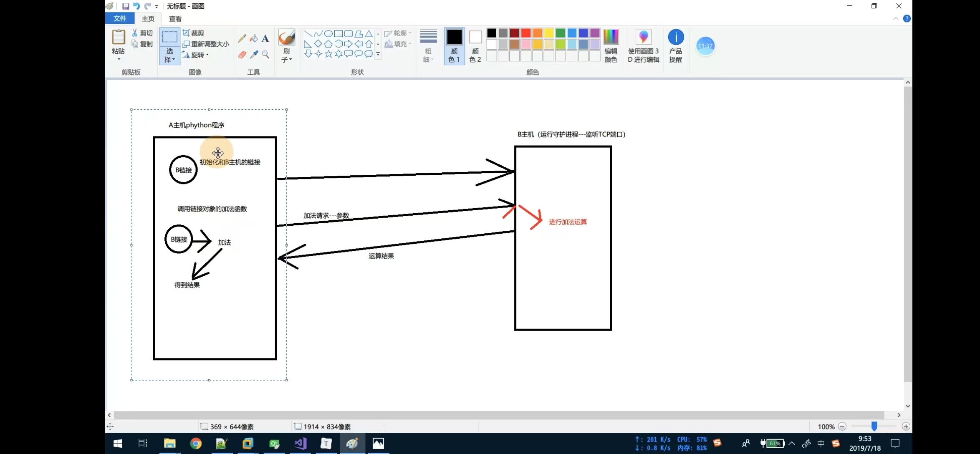Expand the full shapes gallery
This screenshot has width=980, height=454.
378,54
